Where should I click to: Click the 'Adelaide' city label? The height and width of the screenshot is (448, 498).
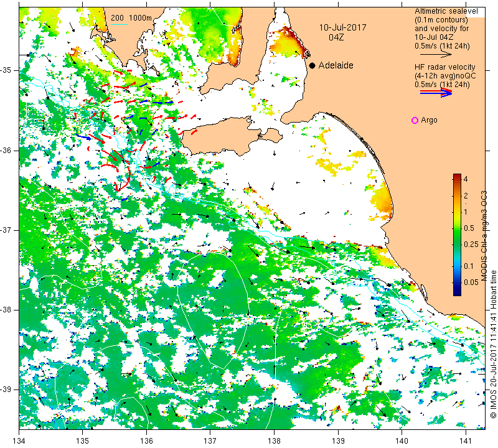[x=336, y=65]
